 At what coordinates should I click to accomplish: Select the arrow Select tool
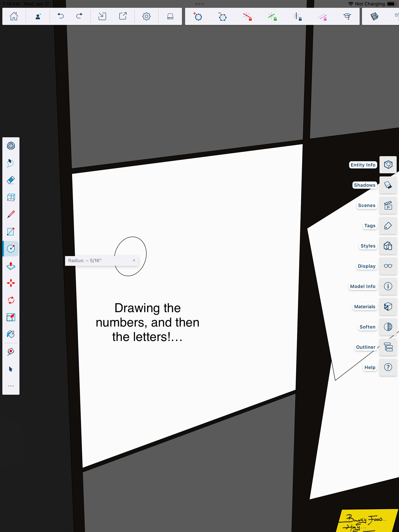point(11,369)
